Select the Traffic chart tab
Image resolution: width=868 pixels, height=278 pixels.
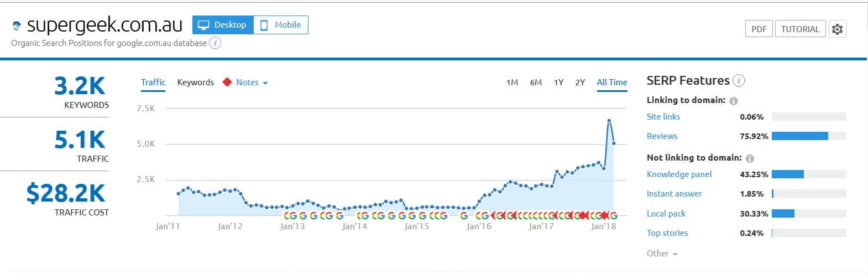click(x=153, y=83)
